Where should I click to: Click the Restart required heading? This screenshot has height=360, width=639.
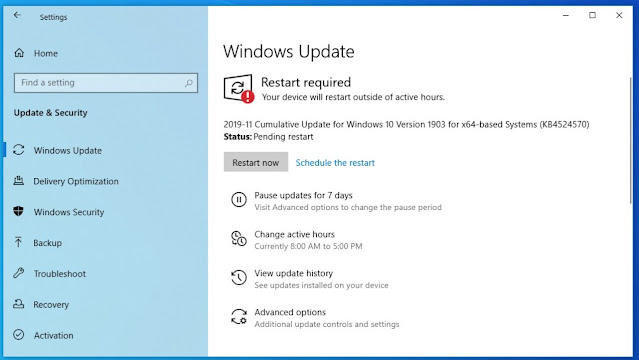tap(306, 82)
